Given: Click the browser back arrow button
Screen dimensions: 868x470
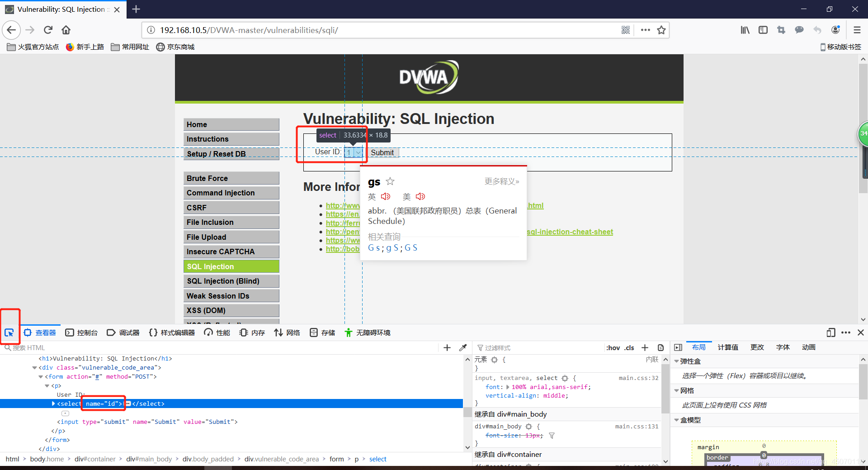Looking at the screenshot, I should tap(11, 30).
